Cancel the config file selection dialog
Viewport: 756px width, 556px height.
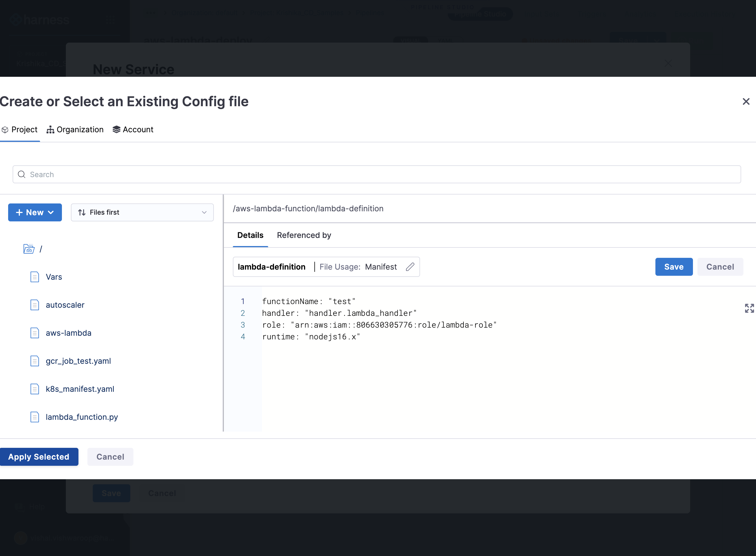coord(110,457)
